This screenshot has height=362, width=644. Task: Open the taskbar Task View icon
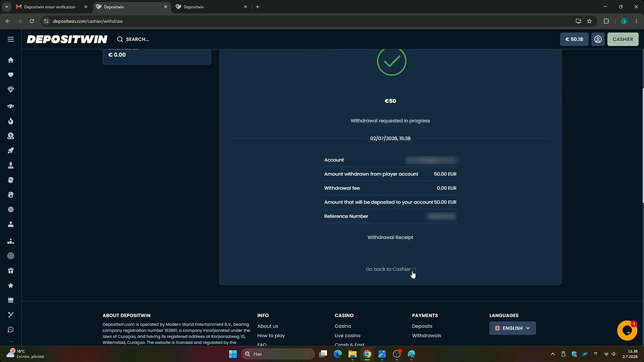pos(323,354)
